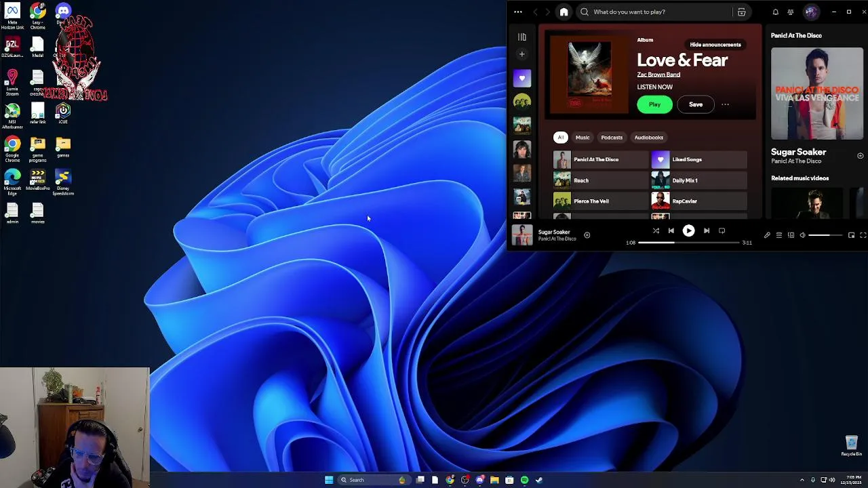The width and height of the screenshot is (868, 488).
Task: Open Connect to a device
Action: (791, 235)
